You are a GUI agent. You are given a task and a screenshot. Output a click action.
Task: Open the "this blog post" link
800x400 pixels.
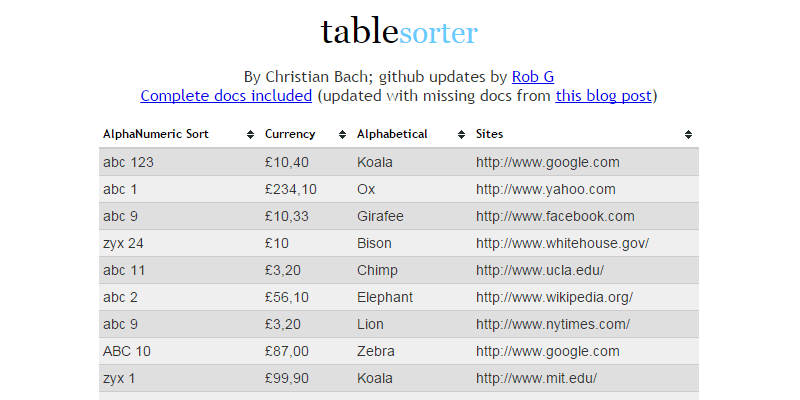(603, 96)
